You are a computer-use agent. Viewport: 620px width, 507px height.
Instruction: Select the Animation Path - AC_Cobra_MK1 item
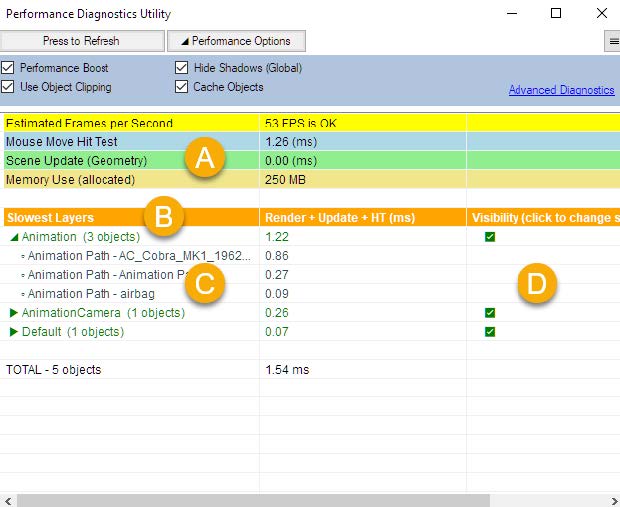(x=120, y=256)
